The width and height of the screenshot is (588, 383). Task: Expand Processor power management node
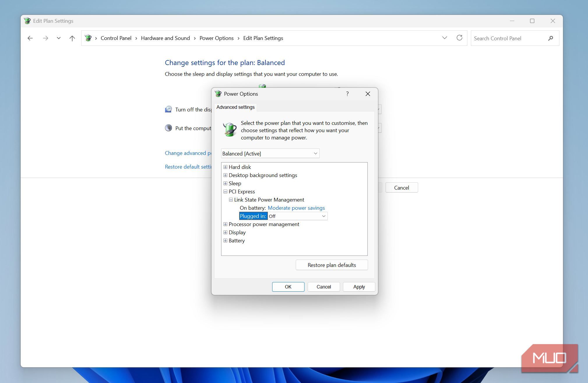coord(225,224)
